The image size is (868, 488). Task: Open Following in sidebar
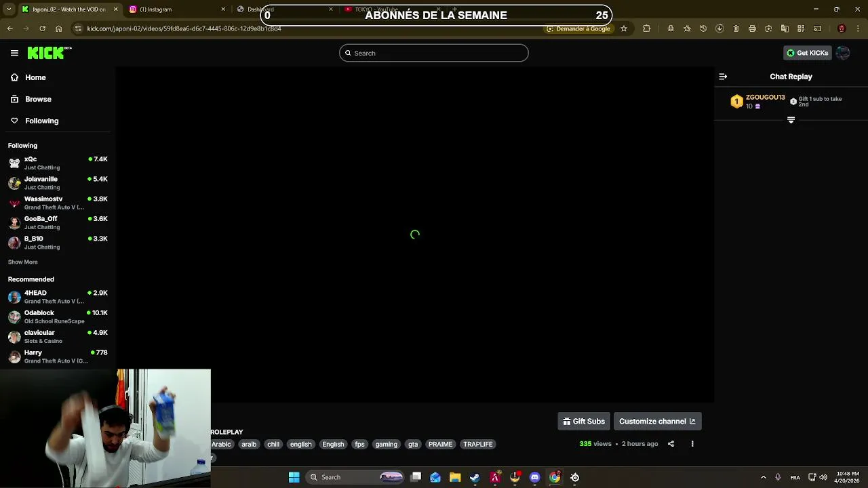(x=35, y=121)
